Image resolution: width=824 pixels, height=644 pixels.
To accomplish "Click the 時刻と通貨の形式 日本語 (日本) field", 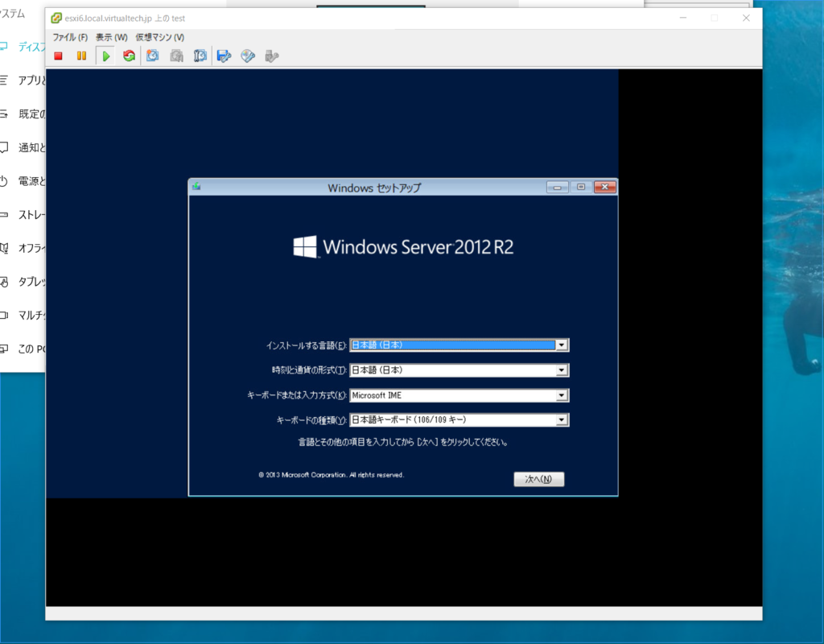I will click(x=459, y=370).
